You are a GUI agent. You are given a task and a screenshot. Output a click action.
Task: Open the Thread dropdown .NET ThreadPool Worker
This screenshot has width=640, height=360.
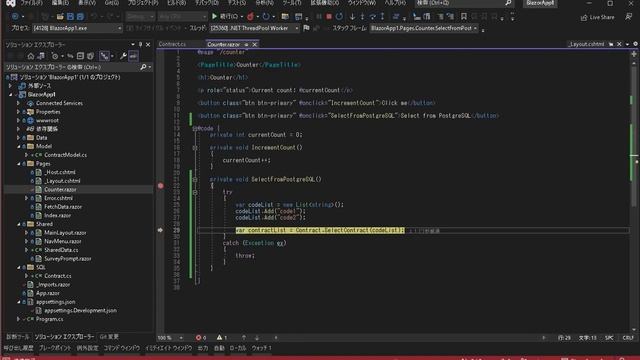pyautogui.click(x=254, y=28)
